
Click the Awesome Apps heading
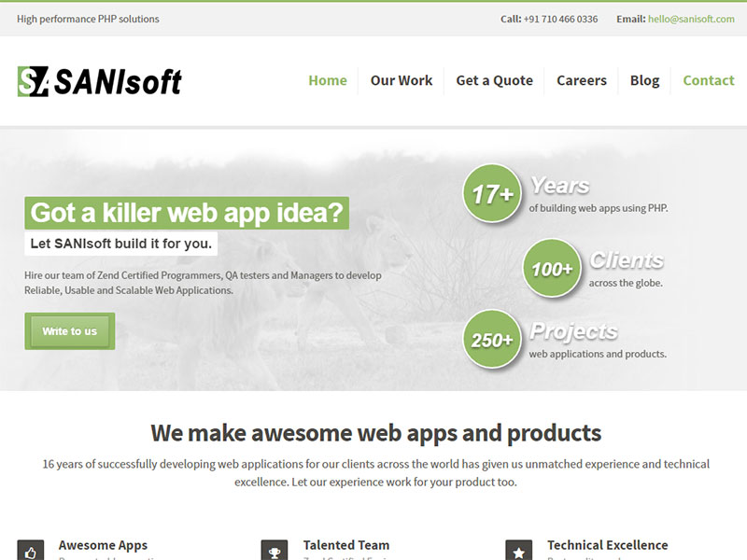(103, 545)
